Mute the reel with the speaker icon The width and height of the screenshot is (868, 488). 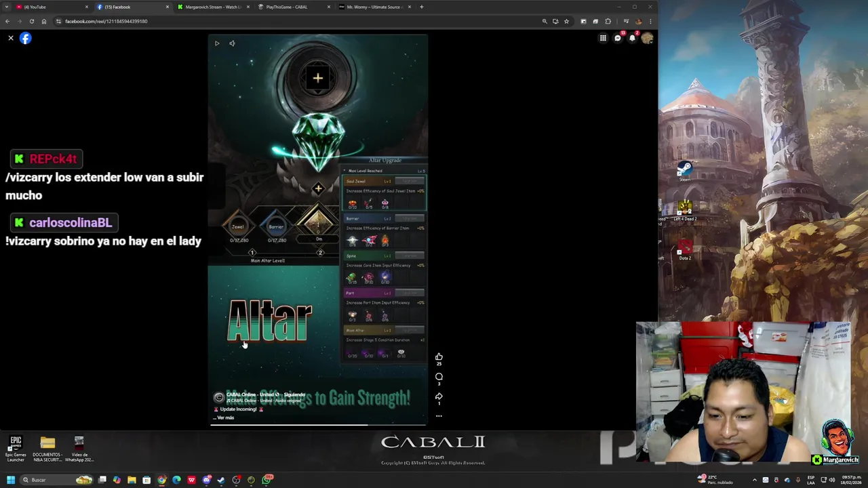(x=232, y=43)
